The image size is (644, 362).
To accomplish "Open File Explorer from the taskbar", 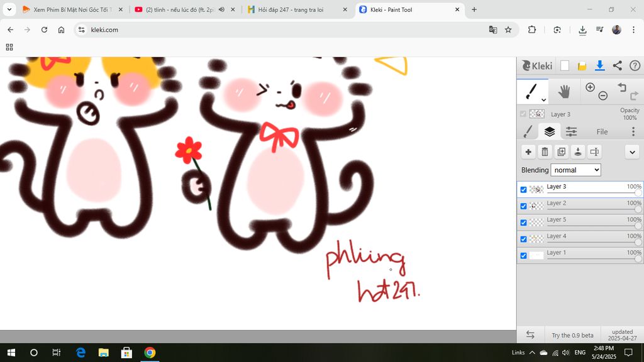I will click(103, 353).
